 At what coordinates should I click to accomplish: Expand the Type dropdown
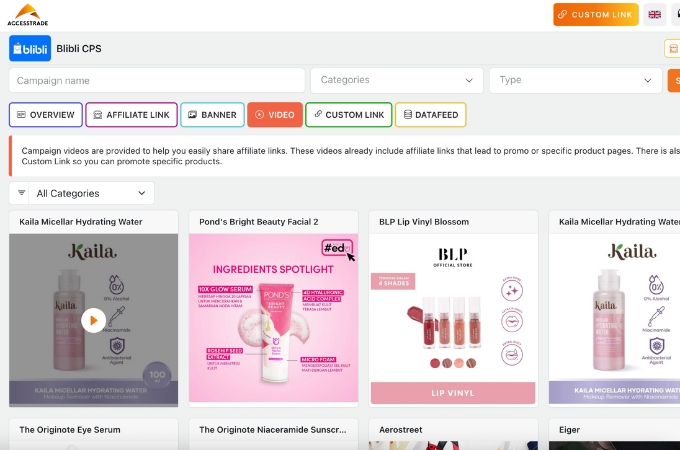(578, 80)
